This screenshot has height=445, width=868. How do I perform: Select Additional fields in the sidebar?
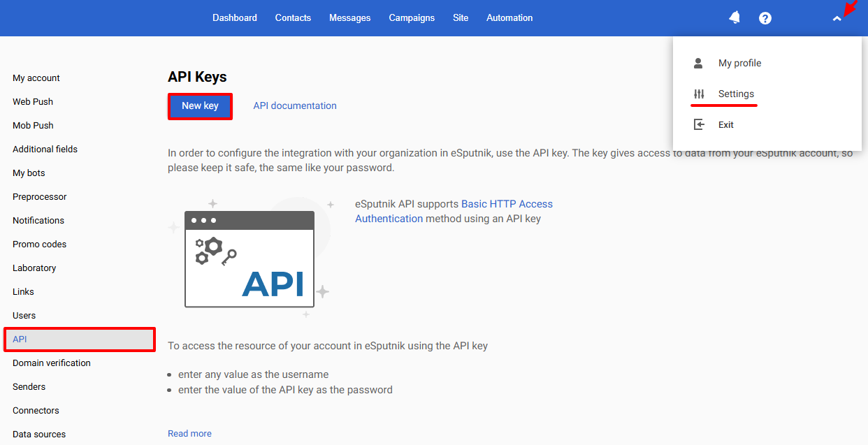click(45, 149)
